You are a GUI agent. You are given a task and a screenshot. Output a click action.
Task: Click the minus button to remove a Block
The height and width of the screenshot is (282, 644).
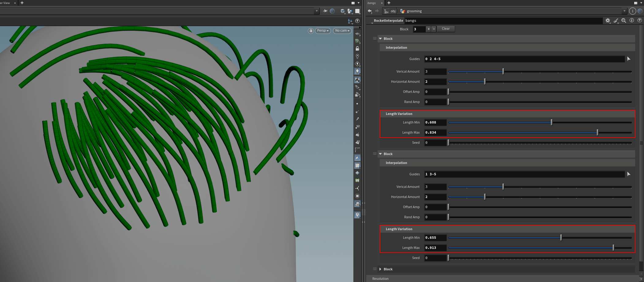434,29
